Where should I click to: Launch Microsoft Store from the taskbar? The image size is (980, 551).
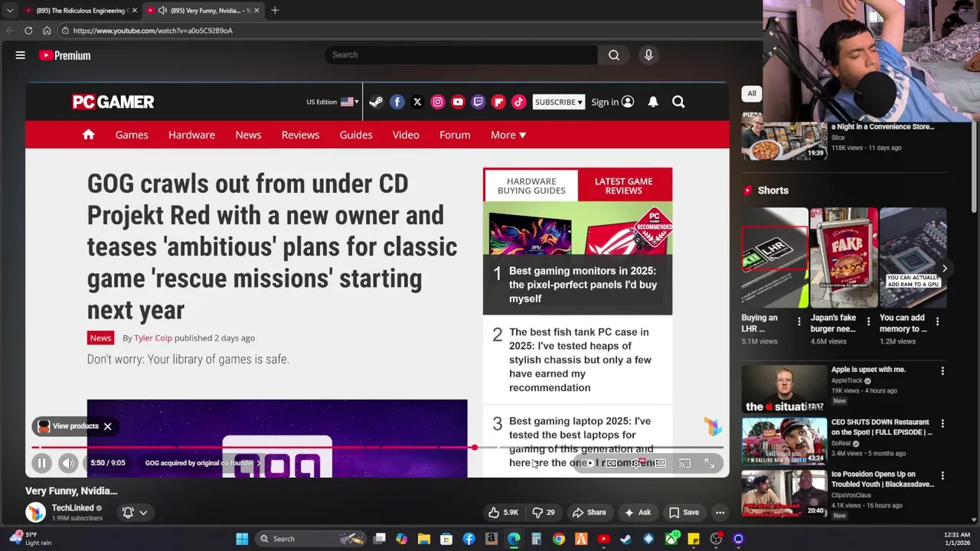coord(446,539)
